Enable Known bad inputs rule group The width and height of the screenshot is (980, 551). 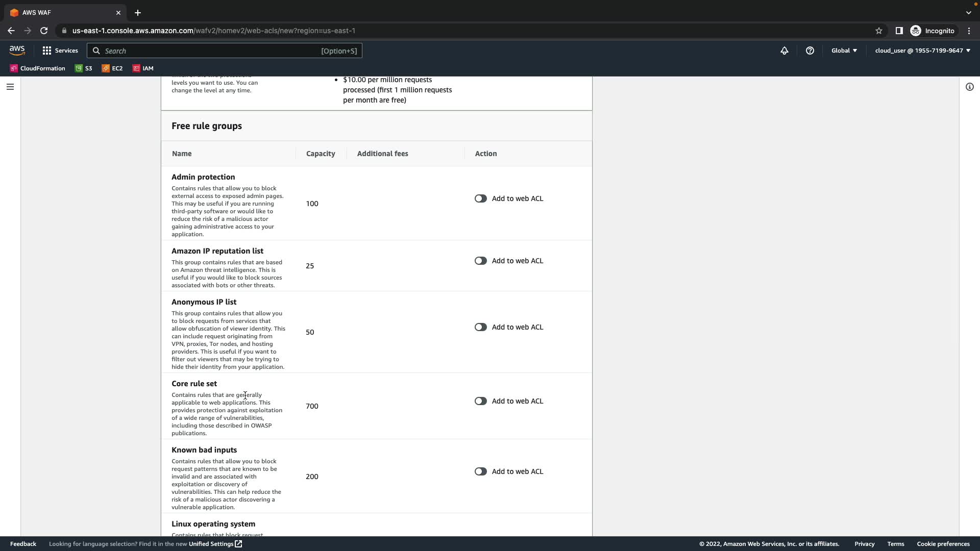pyautogui.click(x=480, y=471)
